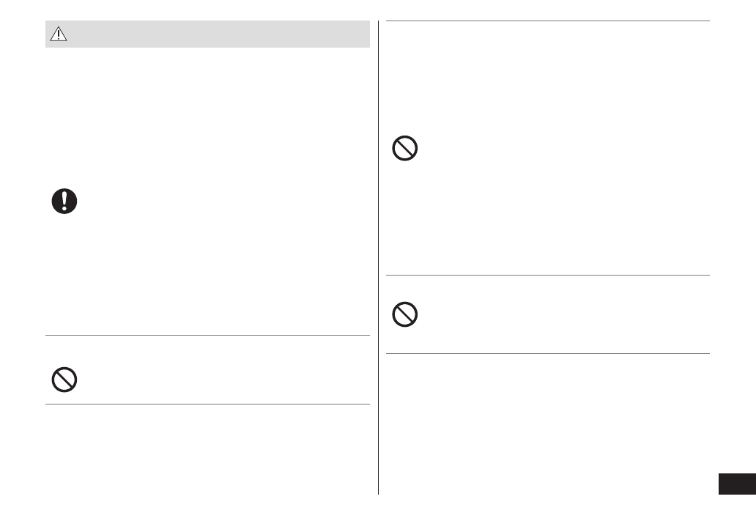The image size is (756, 532).
Task: Click the warning triangle icon in header
Action: [x=59, y=34]
